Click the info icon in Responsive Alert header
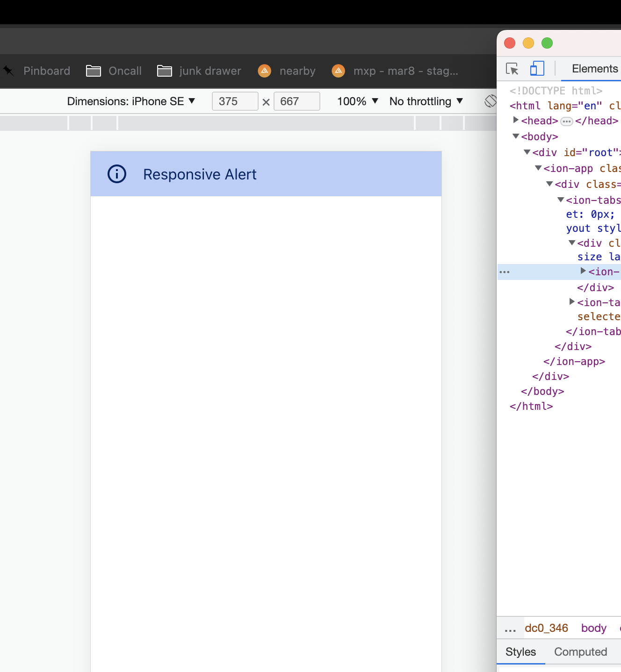 [116, 173]
